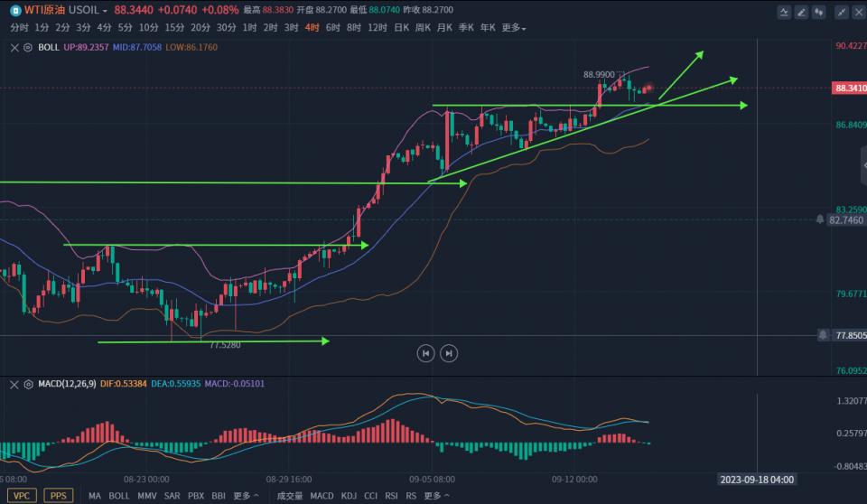
Task: Expand main indicators 更多 list
Action: point(246,496)
